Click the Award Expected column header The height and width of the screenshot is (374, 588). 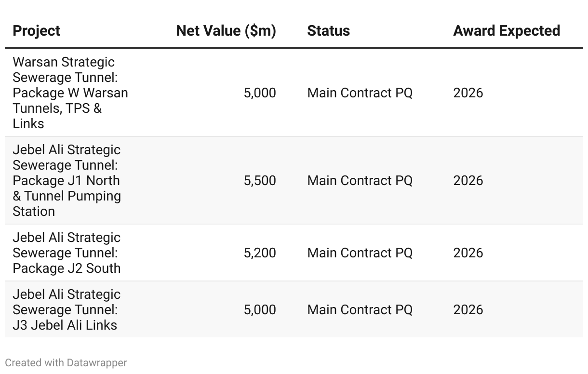506,31
